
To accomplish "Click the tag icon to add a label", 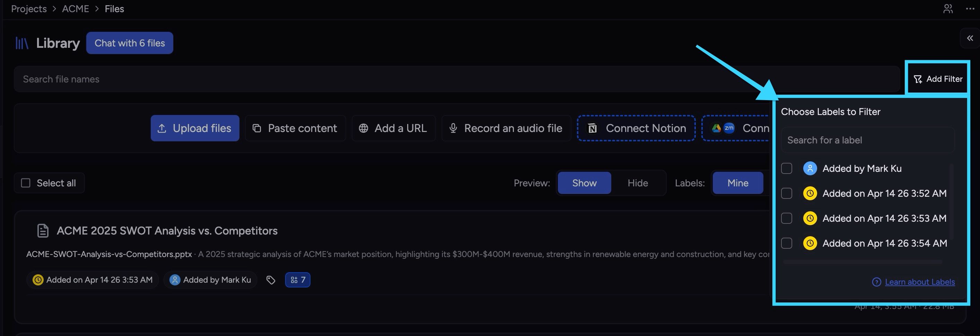I will tap(271, 280).
